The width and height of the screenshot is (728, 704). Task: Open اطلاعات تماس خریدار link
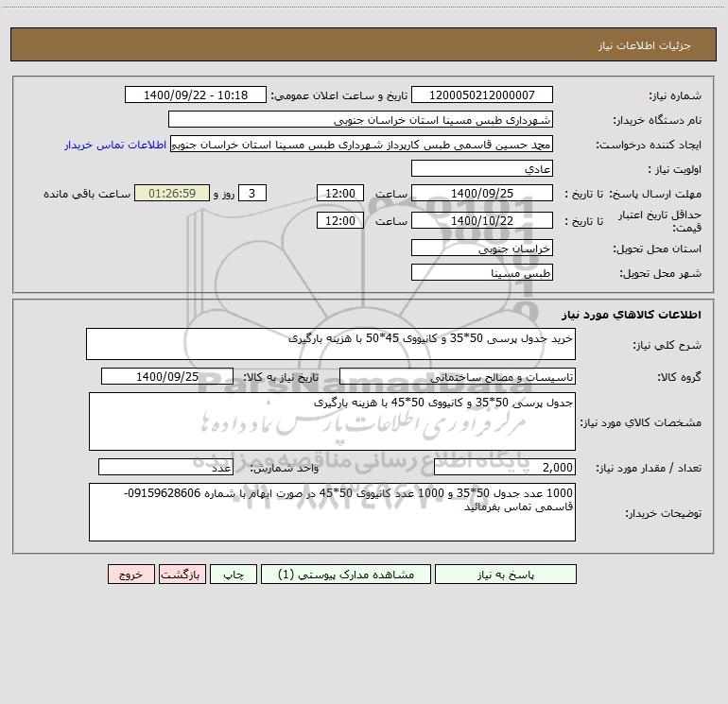115,145
